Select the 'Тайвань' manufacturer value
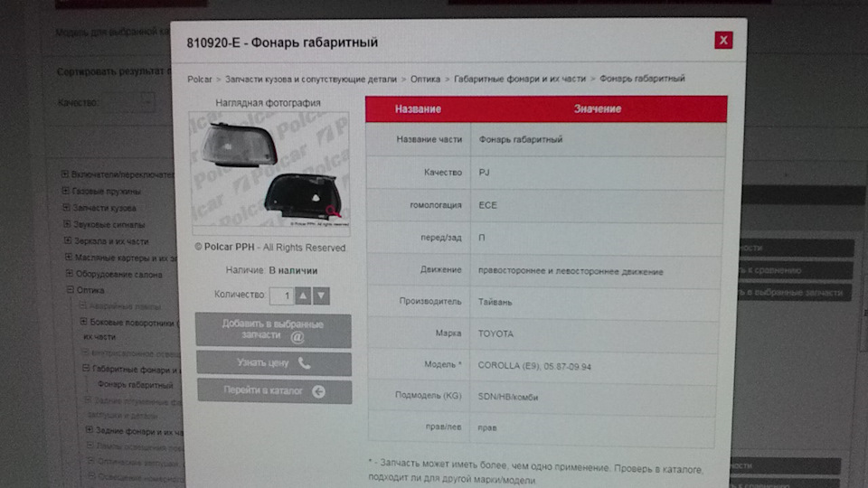Viewport: 868px width, 488px height. point(495,302)
